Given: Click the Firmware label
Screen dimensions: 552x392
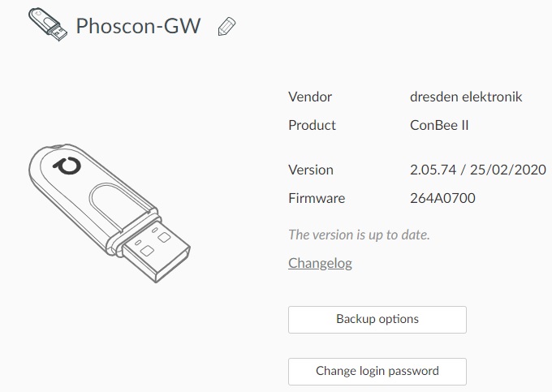Looking at the screenshot, I should pyautogui.click(x=317, y=199).
